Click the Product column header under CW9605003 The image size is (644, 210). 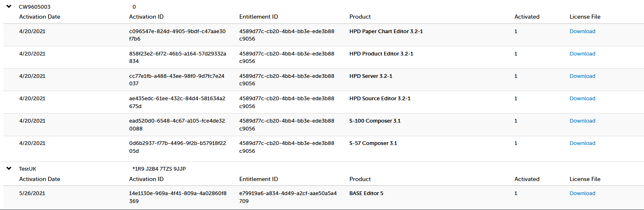coord(360,17)
